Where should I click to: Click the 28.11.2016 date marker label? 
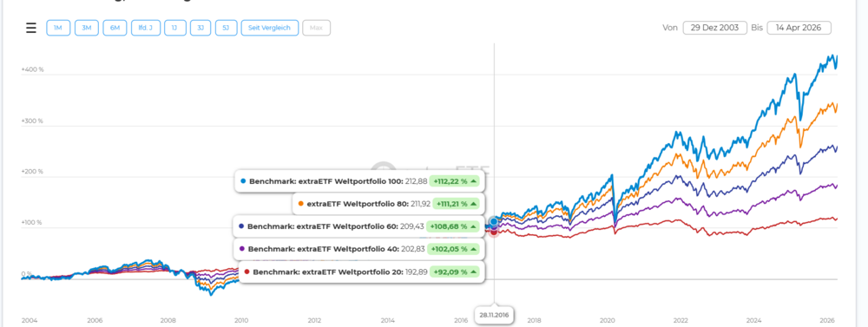coord(495,316)
